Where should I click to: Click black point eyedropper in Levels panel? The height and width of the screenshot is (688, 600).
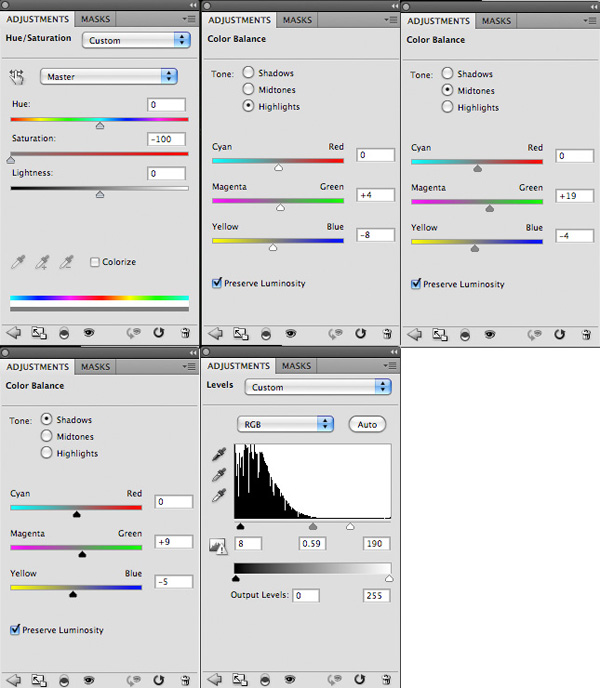pyautogui.click(x=219, y=455)
